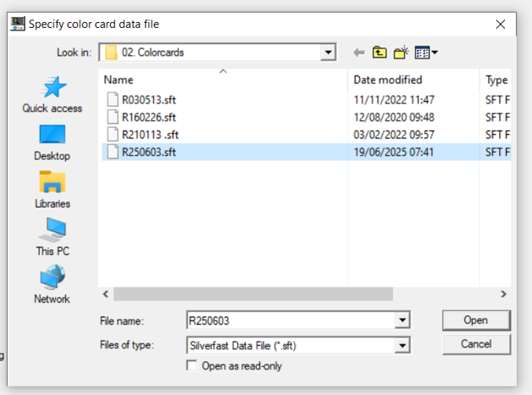Screen dimensions: 532x395
Task: Click the horizontal scrollbar thumb
Action: click(253, 294)
